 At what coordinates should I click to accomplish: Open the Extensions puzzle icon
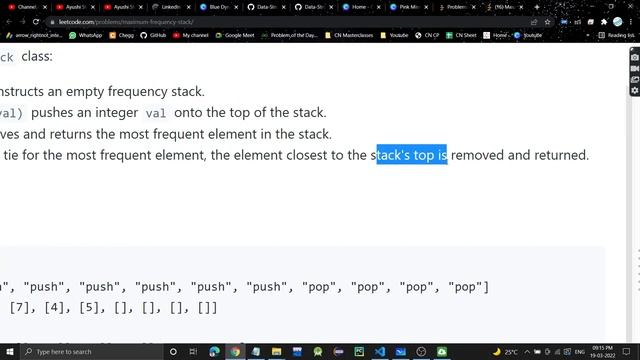coord(604,22)
